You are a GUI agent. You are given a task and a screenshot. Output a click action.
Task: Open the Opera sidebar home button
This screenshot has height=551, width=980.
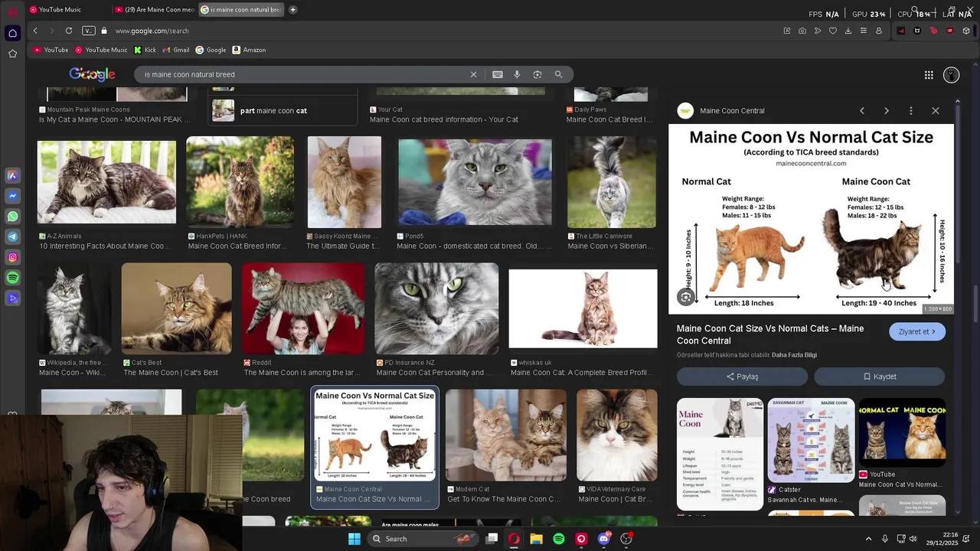coord(12,33)
